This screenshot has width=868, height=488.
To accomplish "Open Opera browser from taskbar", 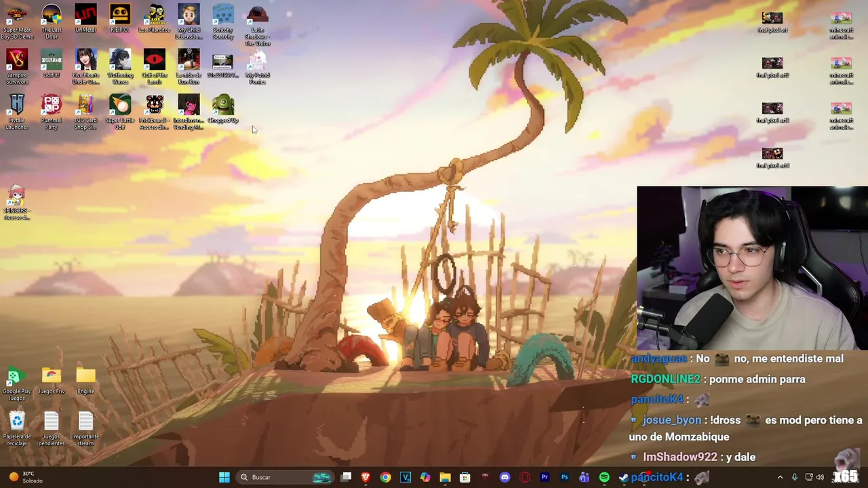I will tap(524, 477).
